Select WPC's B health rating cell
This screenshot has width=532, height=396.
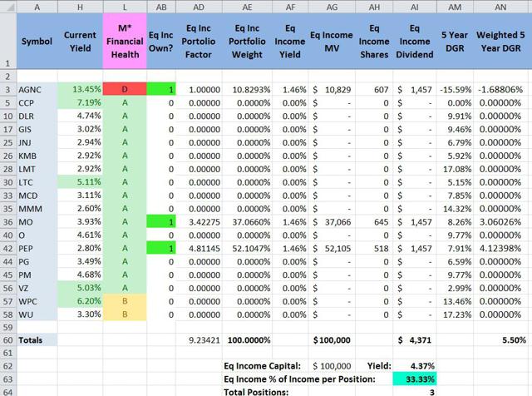(125, 302)
